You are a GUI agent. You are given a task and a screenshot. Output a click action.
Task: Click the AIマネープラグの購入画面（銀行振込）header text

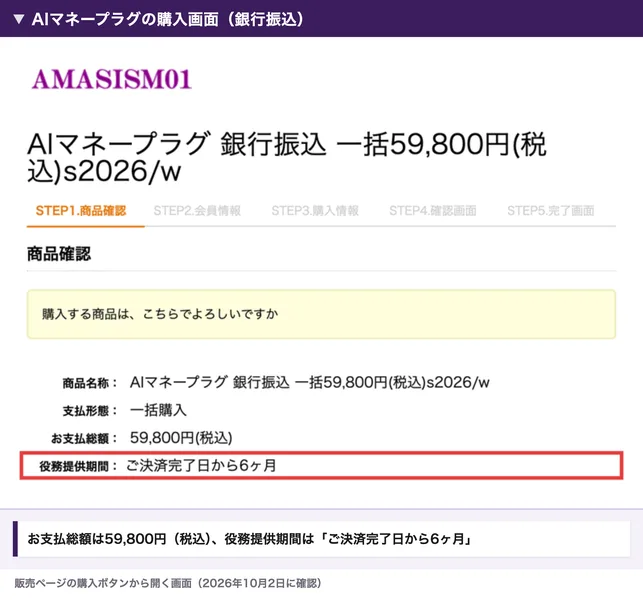(168, 19)
